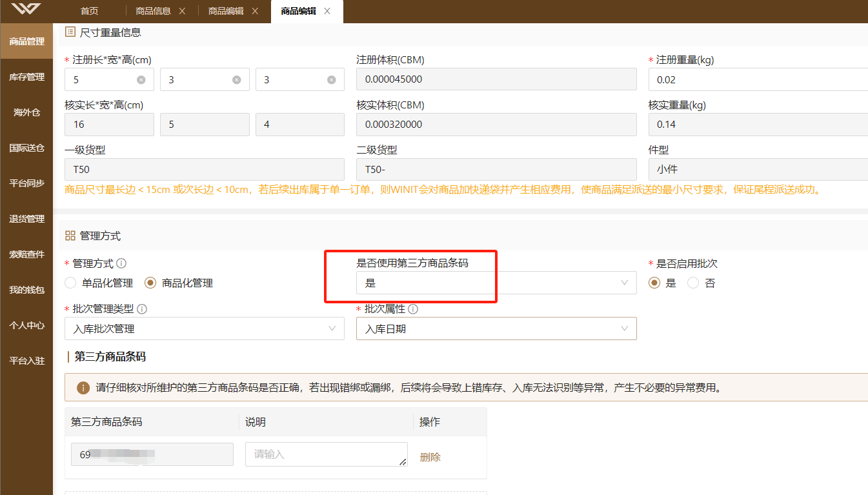The image size is (868, 495).
Task: Click the registered height input field
Action: (x=300, y=80)
